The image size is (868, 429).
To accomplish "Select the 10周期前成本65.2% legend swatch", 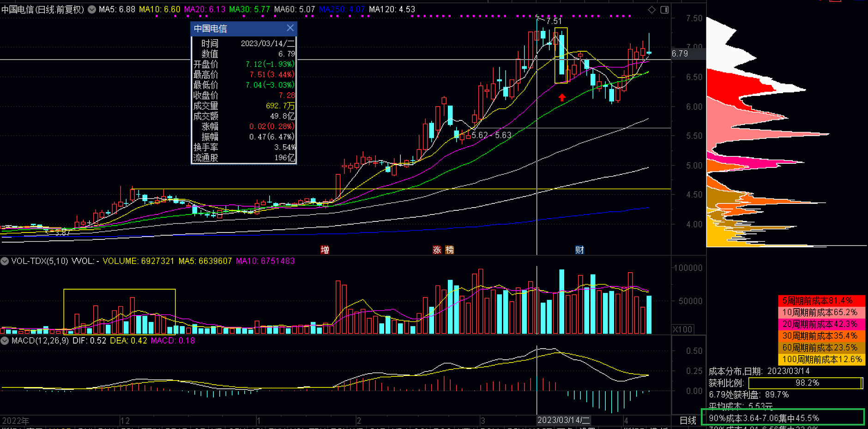I will point(821,312).
